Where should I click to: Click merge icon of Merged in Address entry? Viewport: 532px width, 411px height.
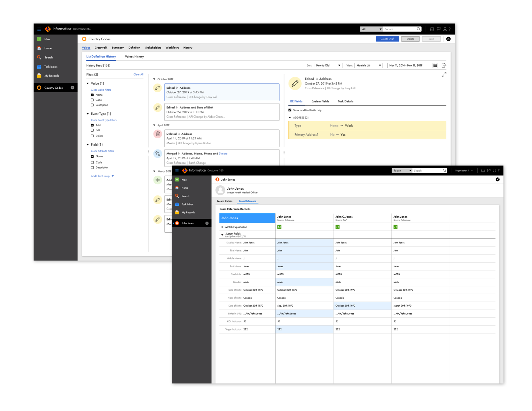tap(158, 154)
